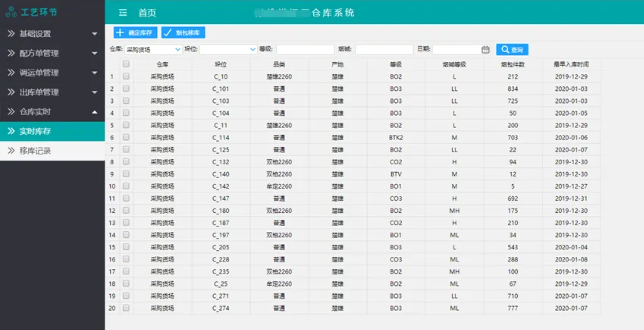Open the 实时库存 menu item
The width and height of the screenshot is (644, 330).
[x=35, y=131]
